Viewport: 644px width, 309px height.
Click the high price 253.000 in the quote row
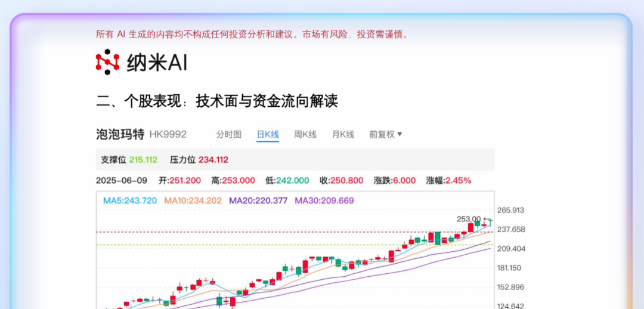click(x=239, y=180)
